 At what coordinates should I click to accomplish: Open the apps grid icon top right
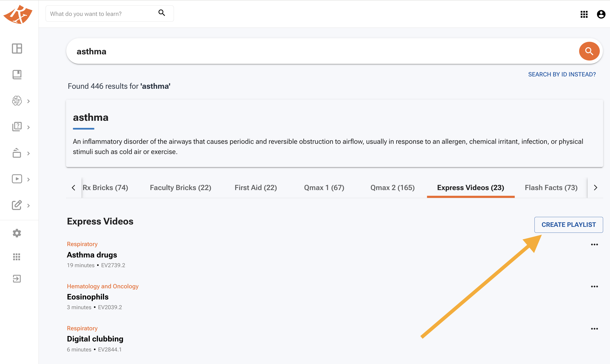(x=584, y=14)
